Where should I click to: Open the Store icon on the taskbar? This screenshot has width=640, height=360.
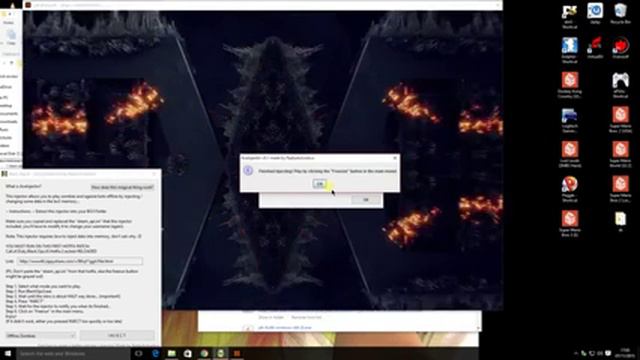(x=188, y=353)
